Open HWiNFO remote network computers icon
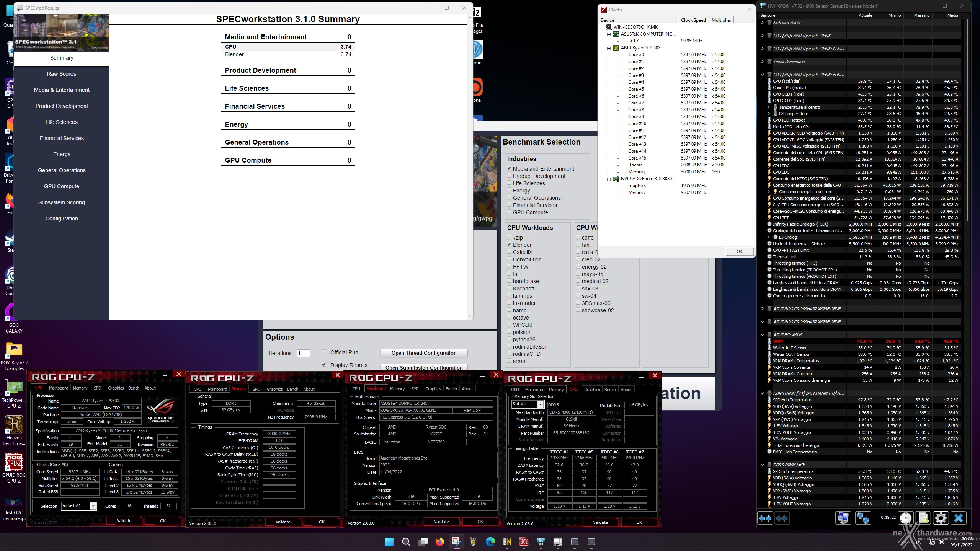 pyautogui.click(x=863, y=518)
